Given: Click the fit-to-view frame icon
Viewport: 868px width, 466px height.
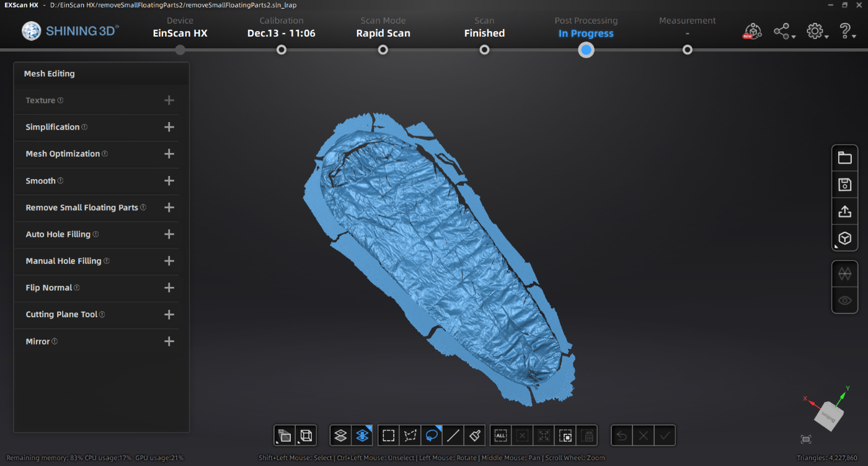Looking at the screenshot, I should (x=806, y=439).
